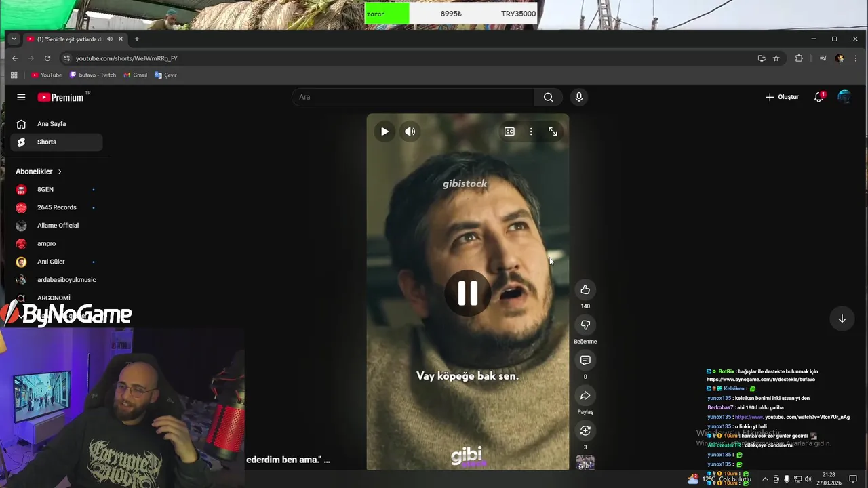This screenshot has width=868, height=488.
Task: Click the network tray icon
Action: tap(797, 479)
